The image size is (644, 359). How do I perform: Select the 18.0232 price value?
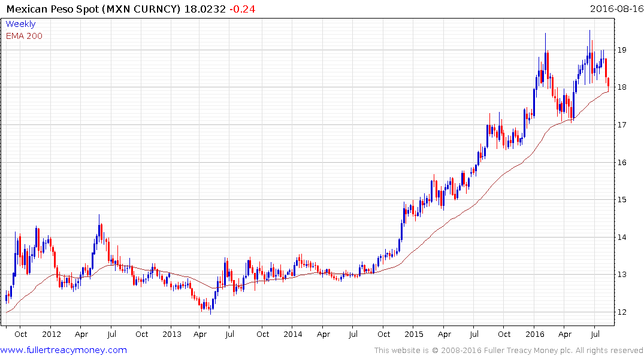click(205, 9)
